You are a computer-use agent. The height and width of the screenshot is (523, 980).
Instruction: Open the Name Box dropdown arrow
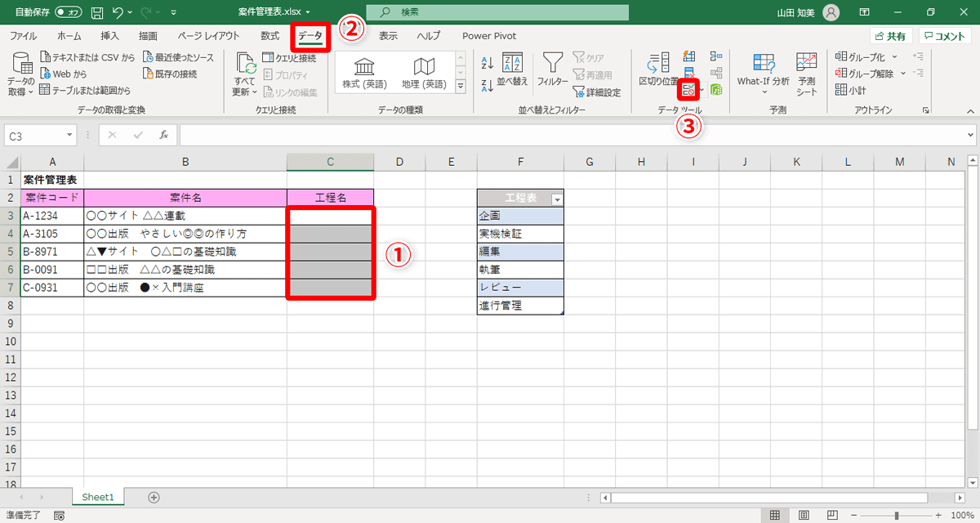[70, 135]
